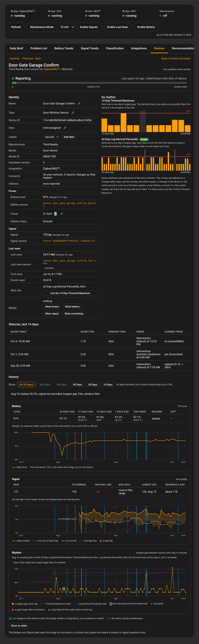Click the battery icon next to 2× AAA
The width and height of the screenshot is (199, 644).
click(x=56, y=214)
